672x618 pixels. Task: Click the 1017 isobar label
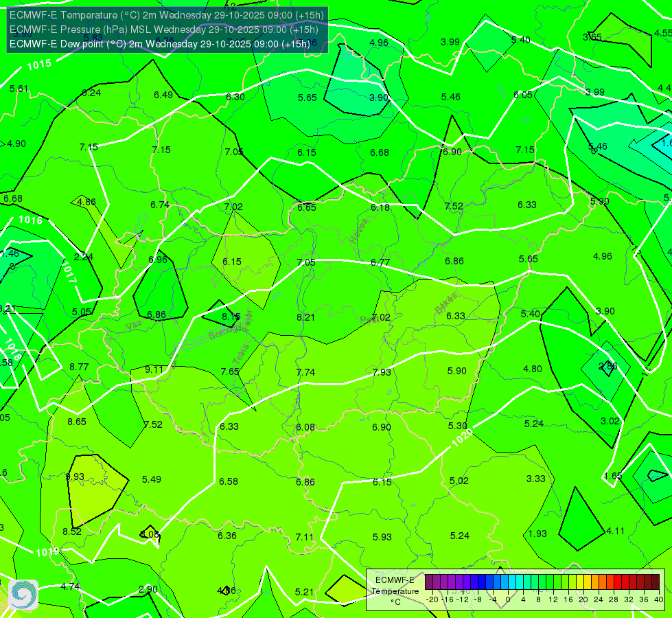pyautogui.click(x=69, y=273)
